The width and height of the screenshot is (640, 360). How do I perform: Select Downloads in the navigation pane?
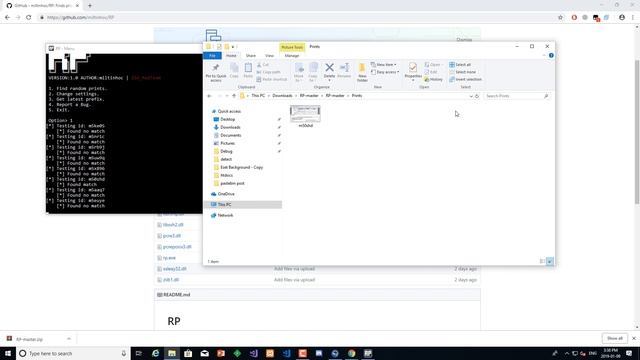[230, 127]
